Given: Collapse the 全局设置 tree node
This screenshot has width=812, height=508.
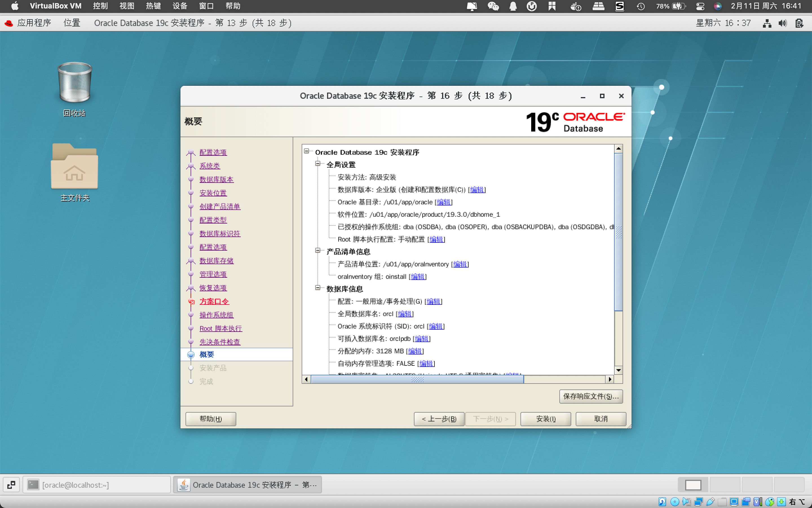Looking at the screenshot, I should point(317,164).
